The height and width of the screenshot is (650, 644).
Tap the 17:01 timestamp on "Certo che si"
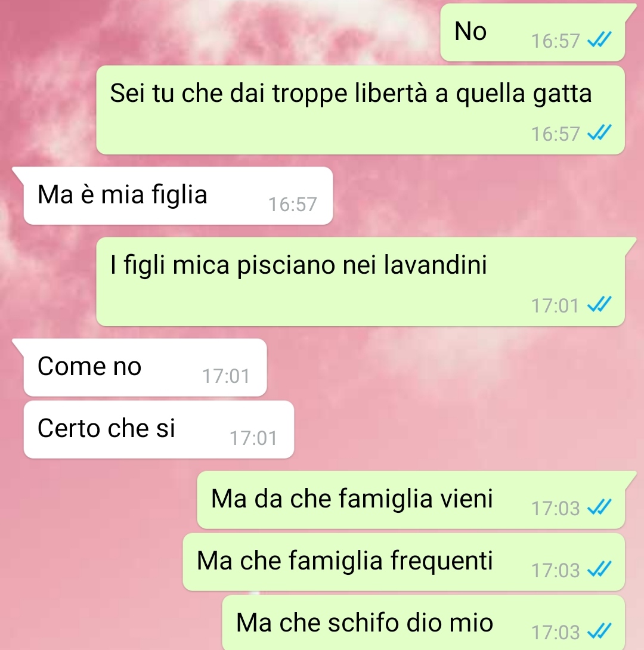(253, 438)
